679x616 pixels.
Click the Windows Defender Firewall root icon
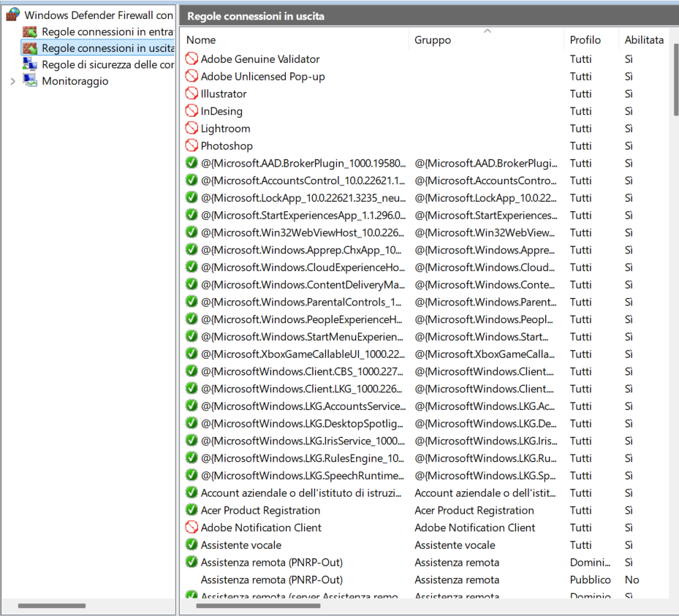pos(12,15)
